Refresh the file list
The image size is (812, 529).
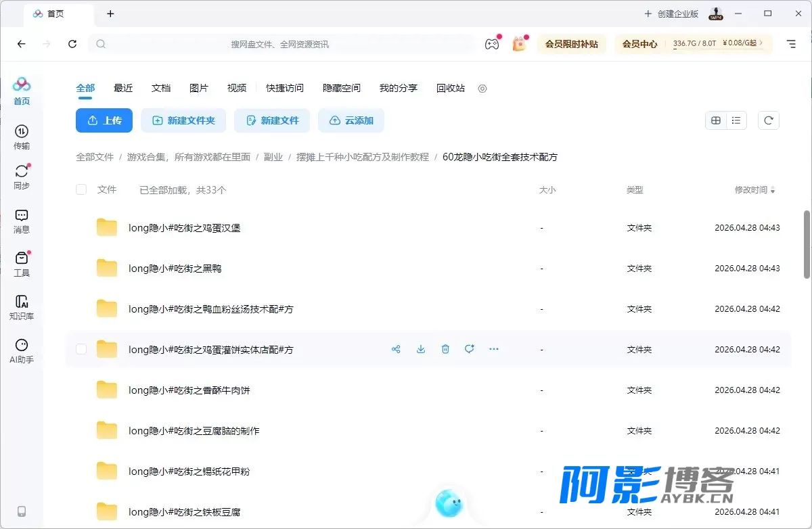click(x=769, y=120)
